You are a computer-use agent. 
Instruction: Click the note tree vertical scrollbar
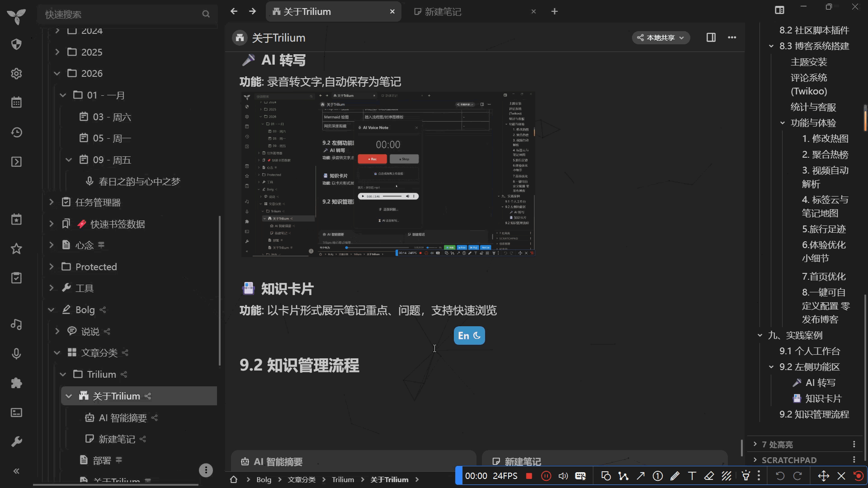click(x=220, y=291)
